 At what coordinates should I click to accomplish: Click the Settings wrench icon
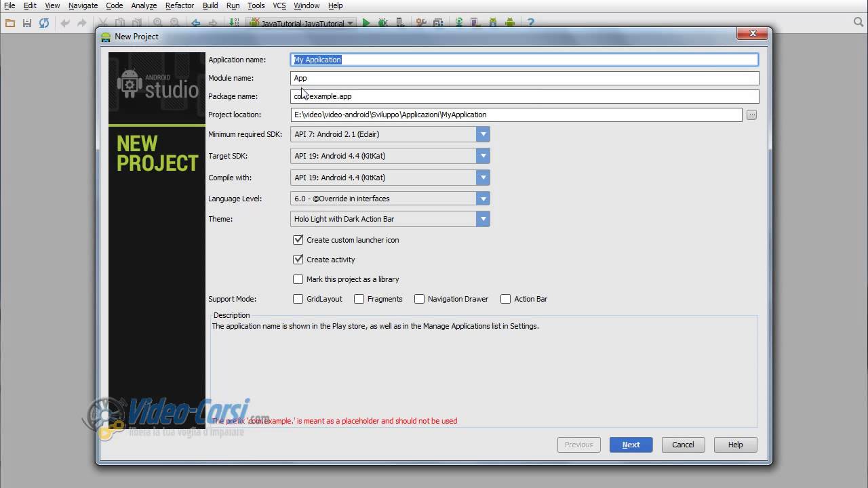coord(421,22)
